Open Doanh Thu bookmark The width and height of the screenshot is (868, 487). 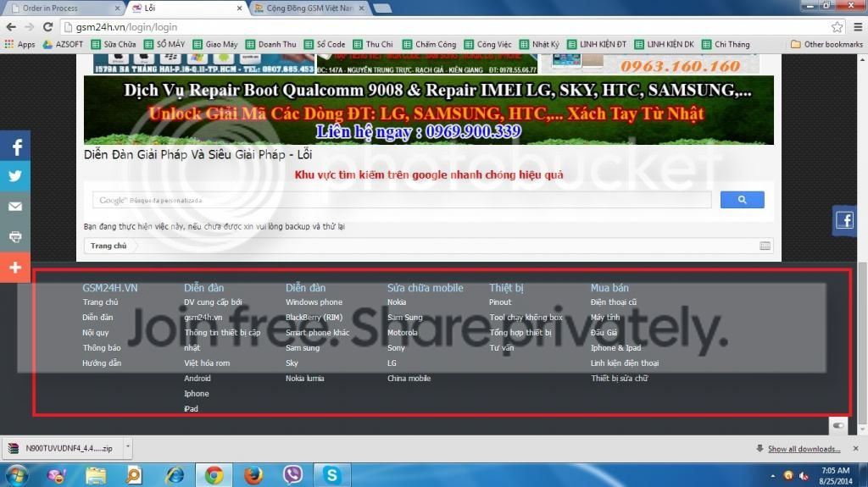click(270, 44)
